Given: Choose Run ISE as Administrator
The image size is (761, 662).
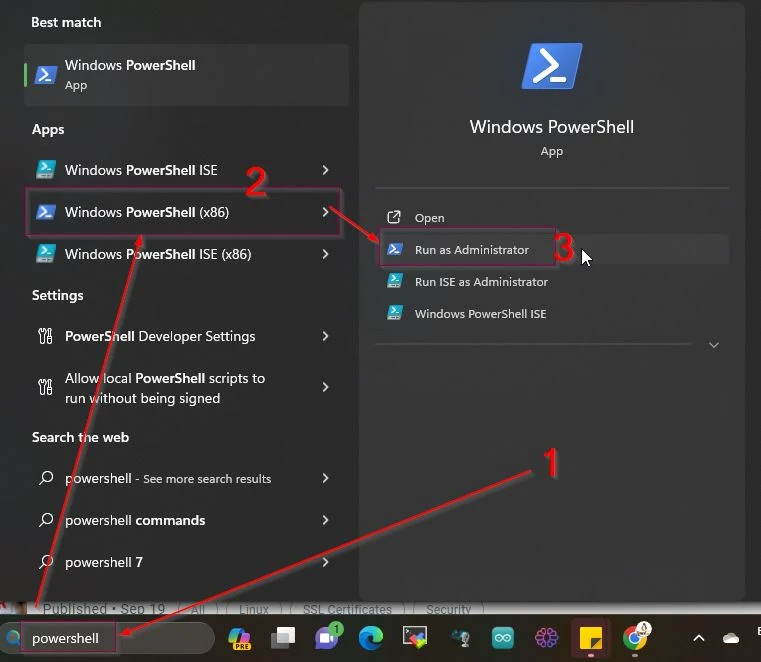Looking at the screenshot, I should (552, 281).
